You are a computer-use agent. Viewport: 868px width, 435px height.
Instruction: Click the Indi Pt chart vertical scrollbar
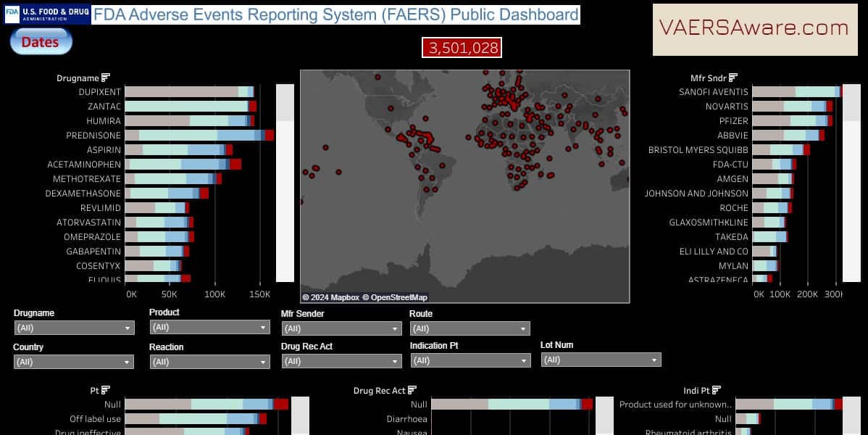point(853,415)
